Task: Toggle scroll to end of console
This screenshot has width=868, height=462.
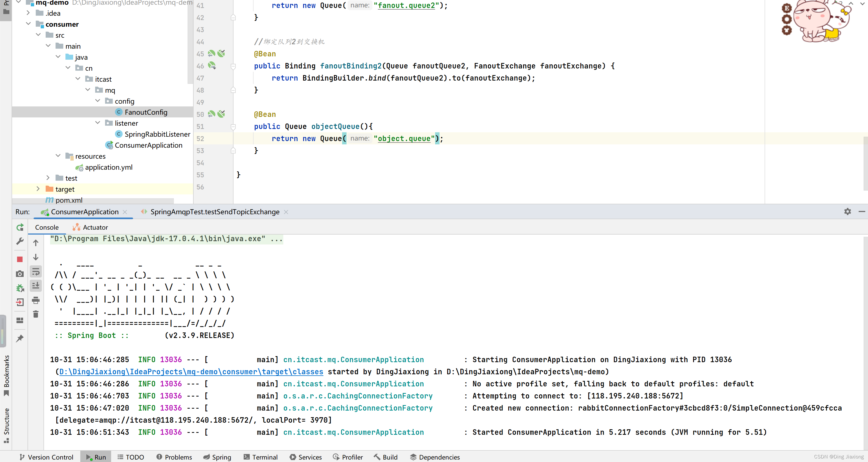Action: tap(36, 286)
